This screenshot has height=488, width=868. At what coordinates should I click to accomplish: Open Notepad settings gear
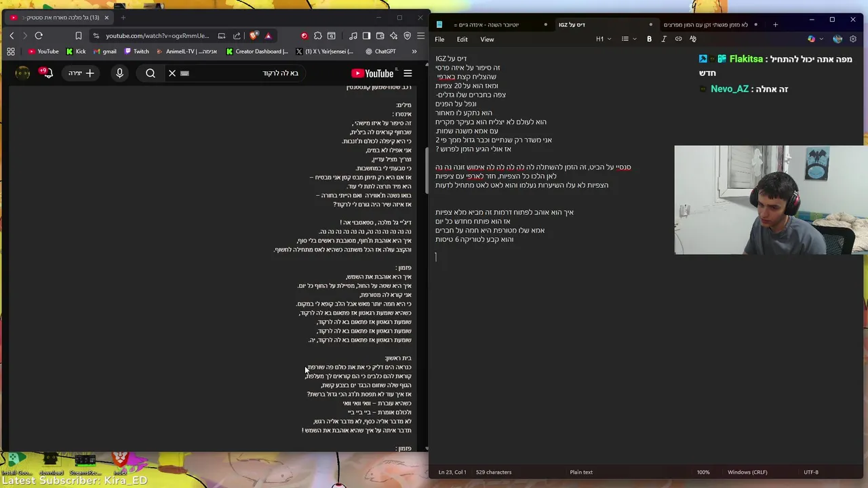pos(853,39)
